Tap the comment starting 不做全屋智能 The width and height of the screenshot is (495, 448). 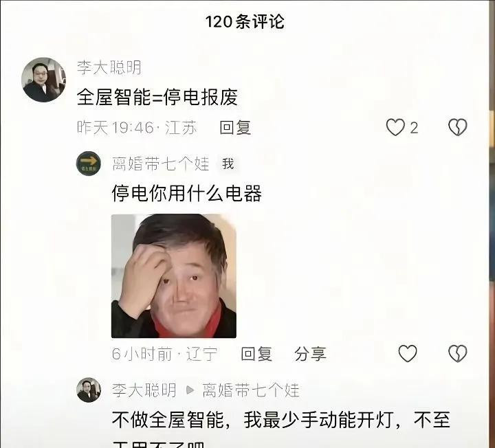(281, 429)
